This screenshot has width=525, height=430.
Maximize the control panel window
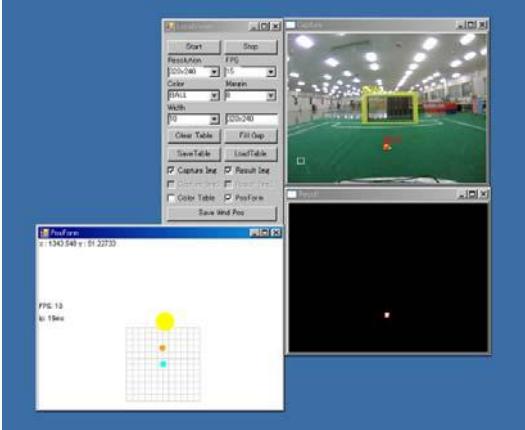tap(265, 26)
